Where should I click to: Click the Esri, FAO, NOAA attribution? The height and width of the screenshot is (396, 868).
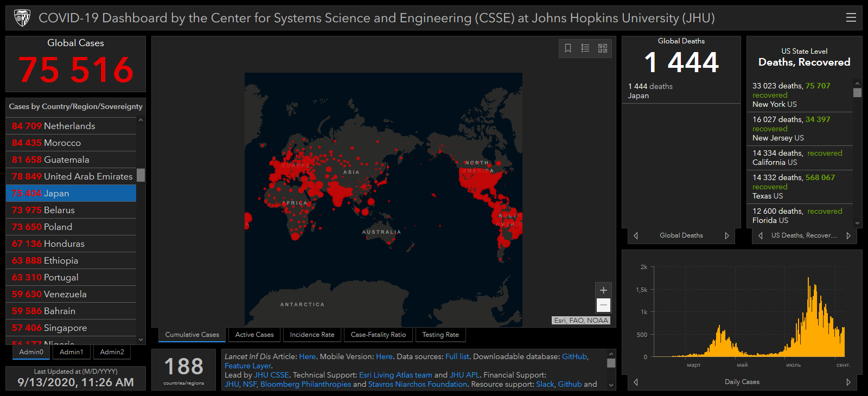pyautogui.click(x=581, y=321)
